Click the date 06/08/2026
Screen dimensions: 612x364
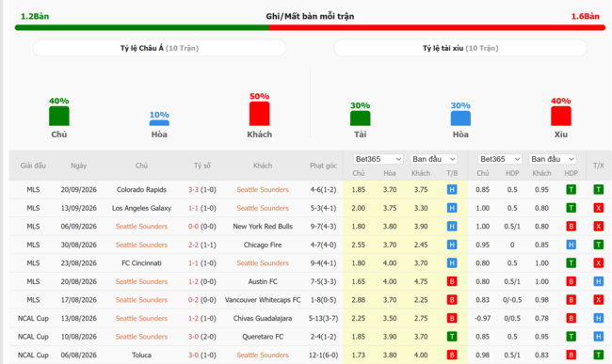click(78, 355)
